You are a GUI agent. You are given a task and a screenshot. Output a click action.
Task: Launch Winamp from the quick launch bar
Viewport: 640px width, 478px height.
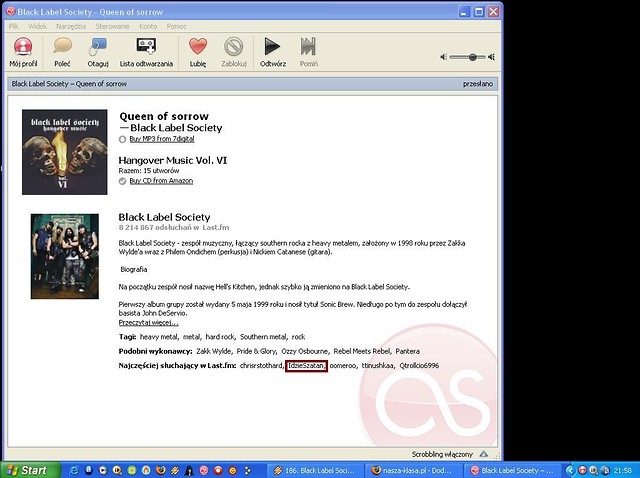point(175,470)
